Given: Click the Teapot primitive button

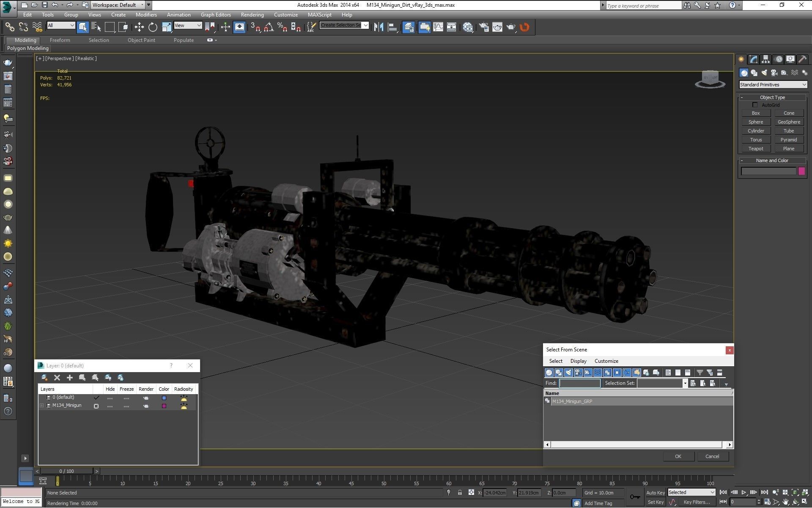Looking at the screenshot, I should click(756, 149).
